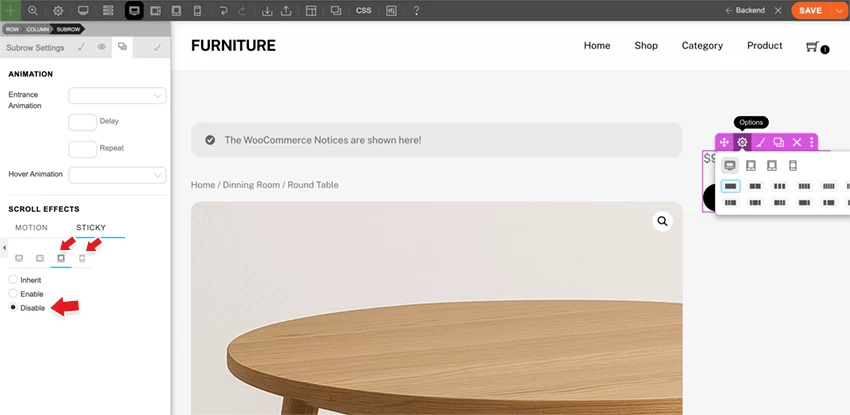Close the builder with the X beside Backend
Viewport: 850px width, 415px height.
coord(778,10)
